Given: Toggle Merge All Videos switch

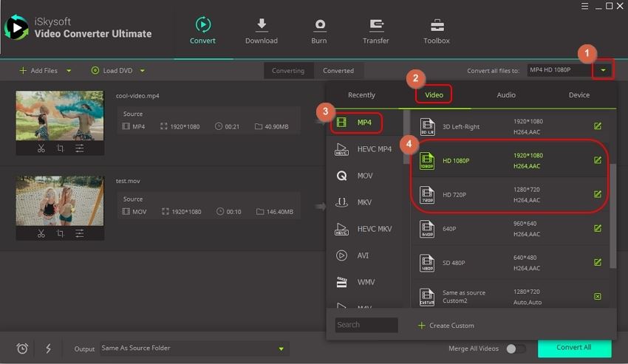Looking at the screenshot, I should tap(516, 348).
